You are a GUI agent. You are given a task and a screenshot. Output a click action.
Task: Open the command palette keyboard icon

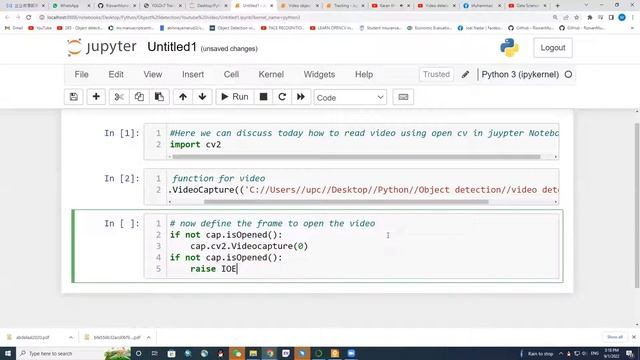(x=403, y=97)
